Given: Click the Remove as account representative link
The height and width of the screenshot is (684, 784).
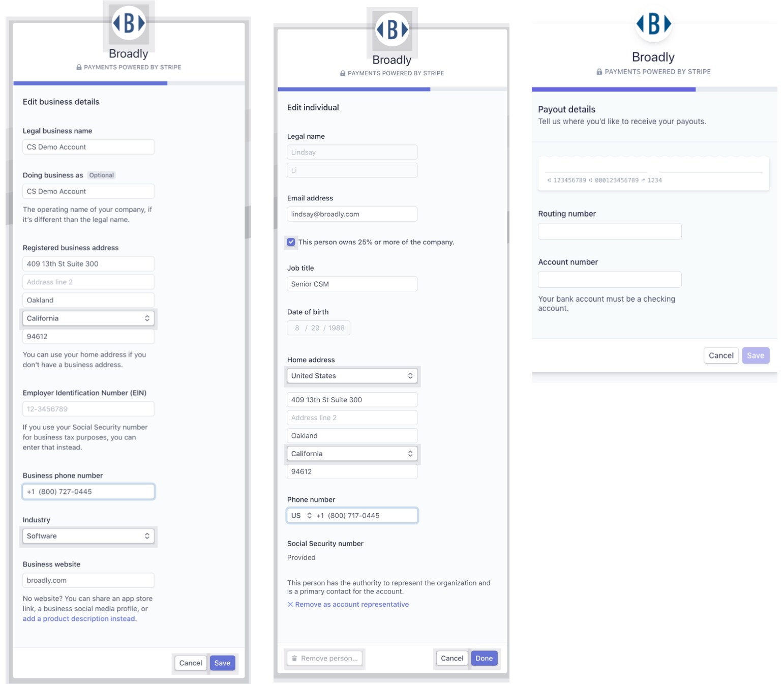Looking at the screenshot, I should (x=352, y=605).
